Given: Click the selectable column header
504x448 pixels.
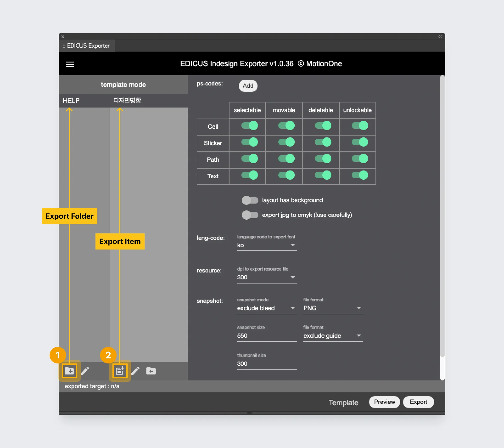Looking at the screenshot, I should tap(247, 110).
